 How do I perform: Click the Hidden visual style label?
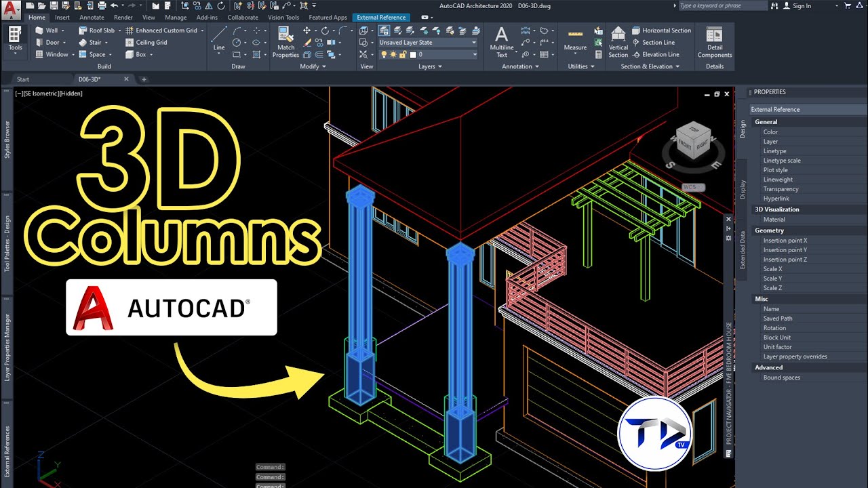pos(71,94)
